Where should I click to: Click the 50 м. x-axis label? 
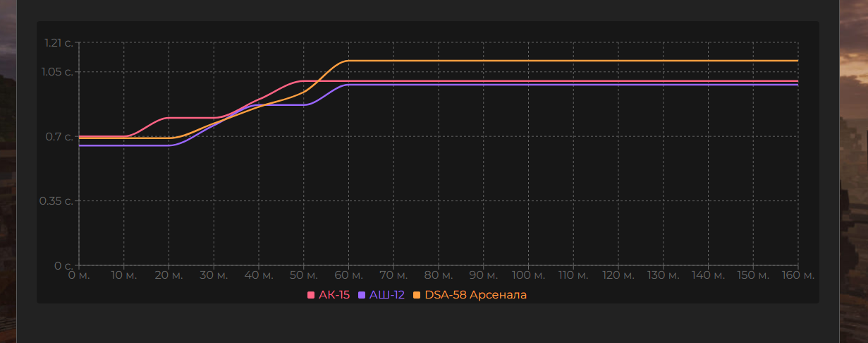click(x=304, y=275)
